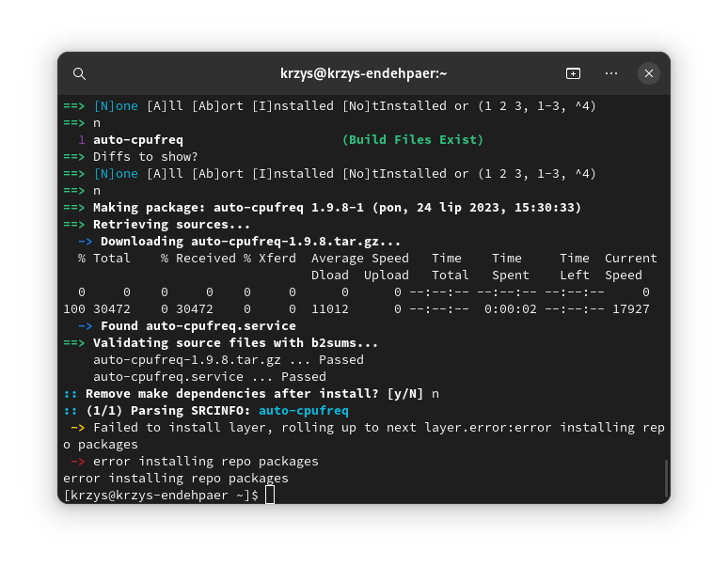Click Found auto-cpufreq.service line
This screenshot has width=728, height=567.
pos(186,325)
